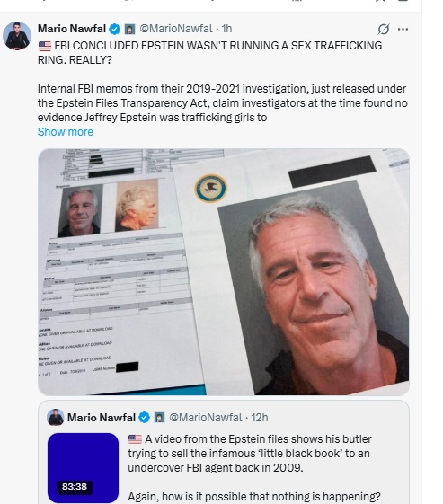Open Grok explain icon on the 1h post
Viewport: 443px width, 504px height.
384,30
